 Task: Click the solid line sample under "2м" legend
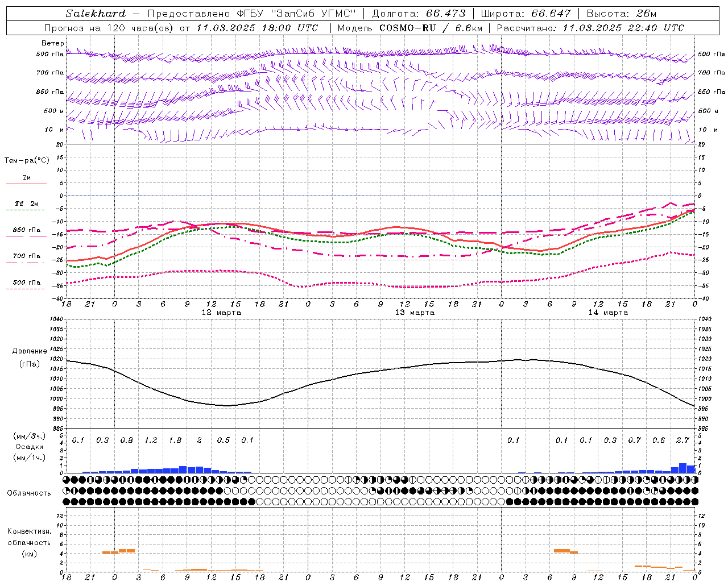point(26,184)
